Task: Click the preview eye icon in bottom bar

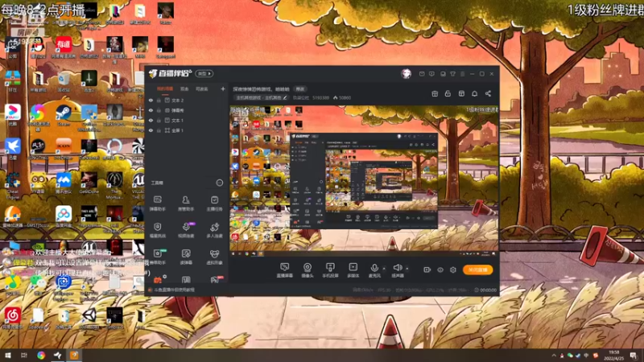Action: (x=440, y=269)
